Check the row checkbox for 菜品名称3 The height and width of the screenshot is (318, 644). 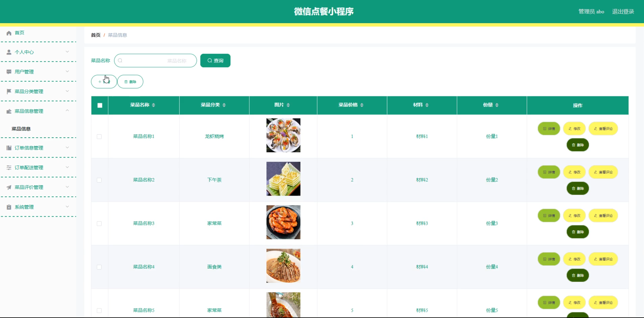click(x=99, y=224)
